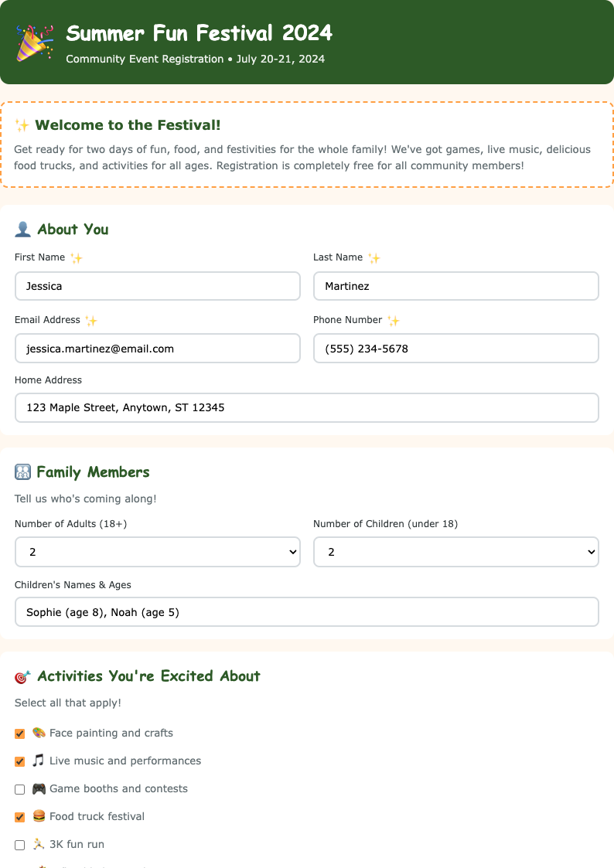Click the sparkle icon after First Name label
The height and width of the screenshot is (868, 614).
pyautogui.click(x=75, y=257)
